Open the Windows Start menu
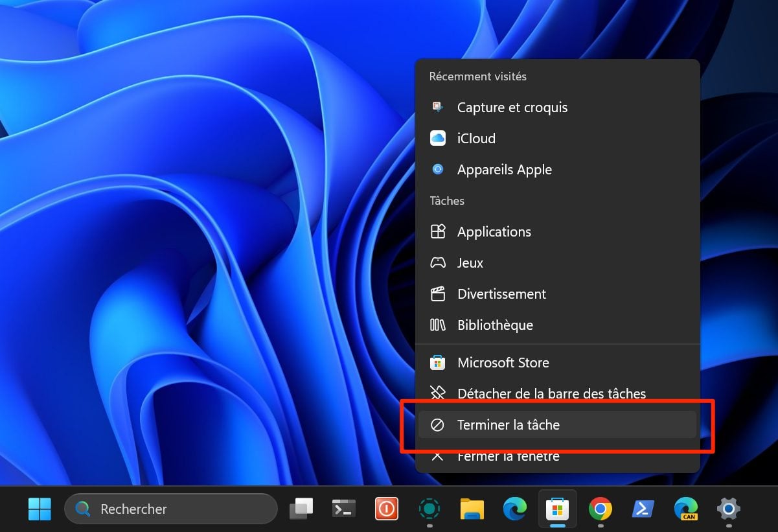The image size is (778, 532). [40, 509]
